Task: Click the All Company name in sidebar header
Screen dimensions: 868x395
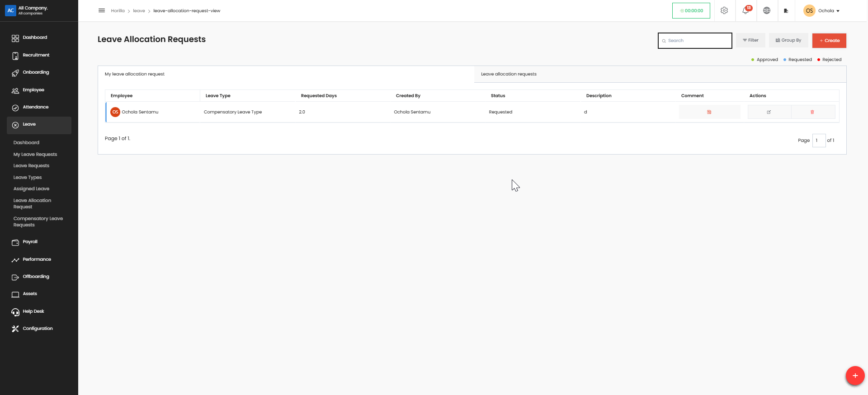Action: coord(33,8)
